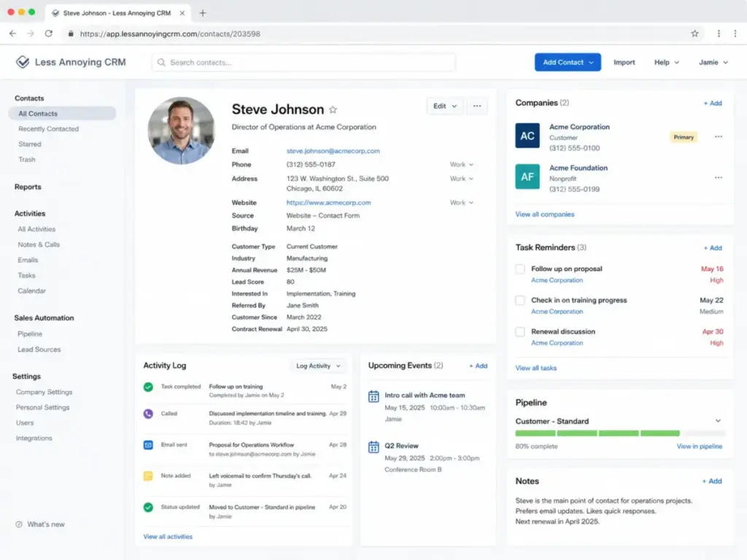Image resolution: width=747 pixels, height=560 pixels.
Task: Change the address type Work dropdown
Action: coord(461,179)
